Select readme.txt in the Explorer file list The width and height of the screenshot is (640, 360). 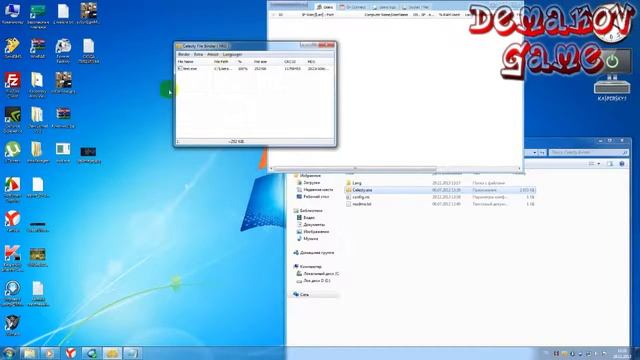[362, 204]
